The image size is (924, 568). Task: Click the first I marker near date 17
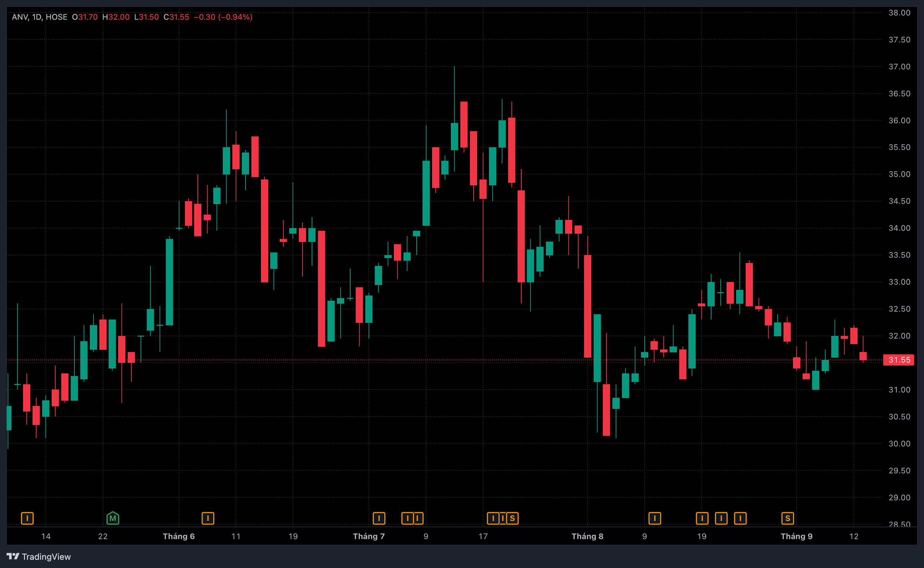[x=493, y=519]
